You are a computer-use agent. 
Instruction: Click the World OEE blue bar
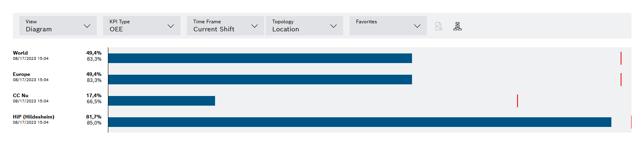coord(260,58)
